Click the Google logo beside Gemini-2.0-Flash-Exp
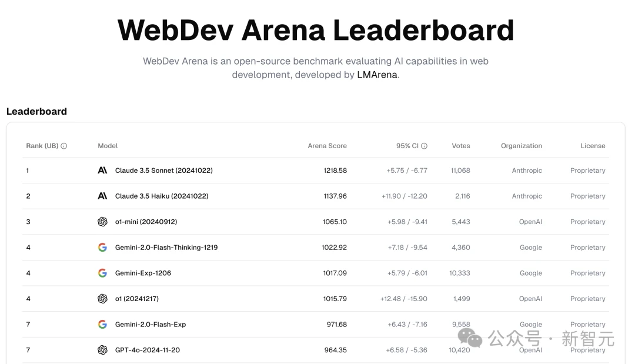This screenshot has height=364, width=635. [x=102, y=325]
